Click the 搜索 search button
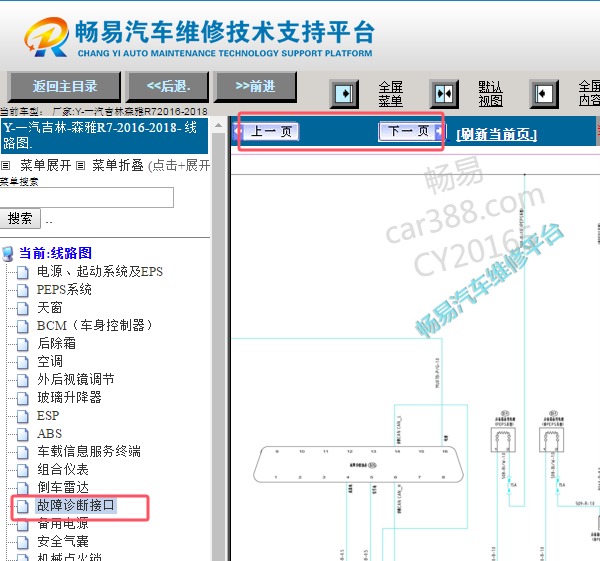Image resolution: width=600 pixels, height=561 pixels. tap(20, 219)
